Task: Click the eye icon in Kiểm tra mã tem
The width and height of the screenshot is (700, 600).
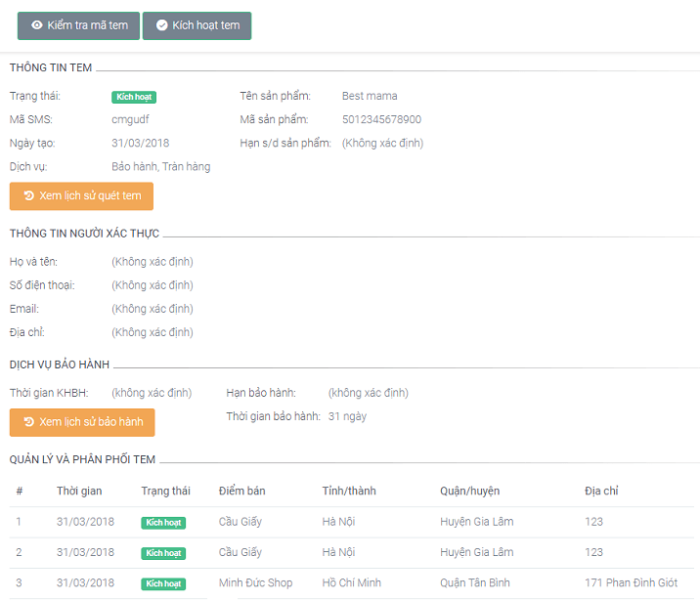Action: point(36,25)
